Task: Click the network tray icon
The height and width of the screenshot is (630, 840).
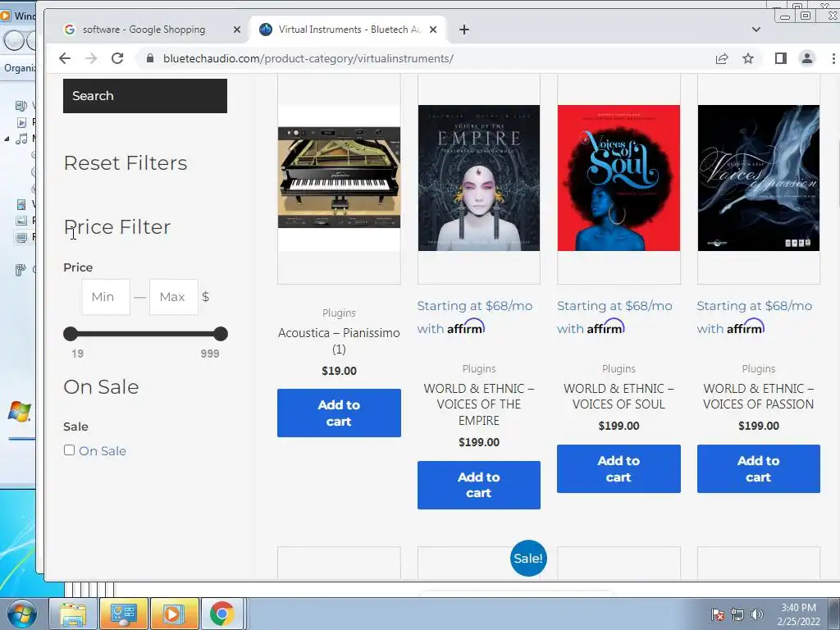Action: pos(737,614)
